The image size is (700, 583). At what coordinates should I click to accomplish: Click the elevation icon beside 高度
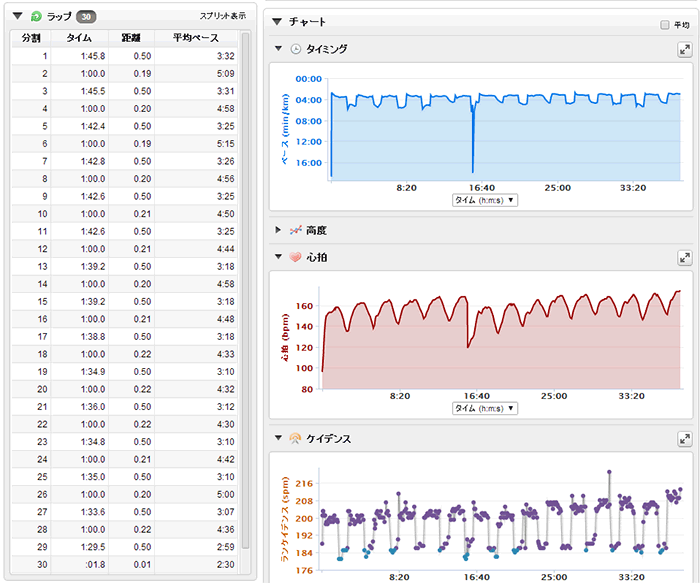295,230
